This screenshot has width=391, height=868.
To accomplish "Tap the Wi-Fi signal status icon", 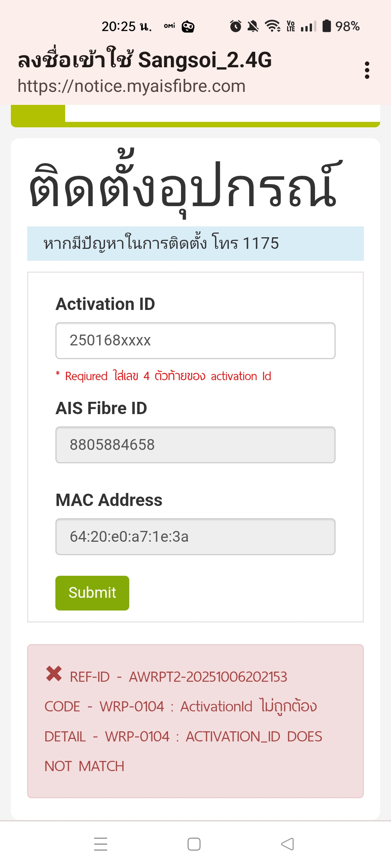I will click(x=272, y=26).
